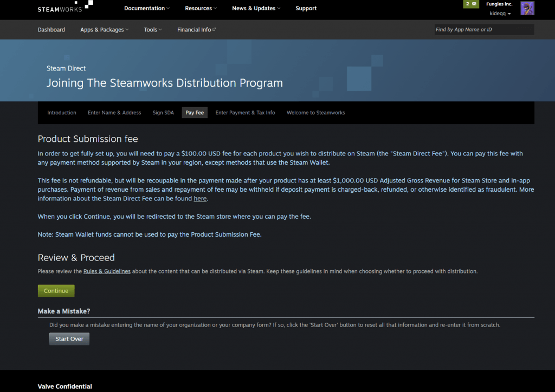This screenshot has width=555, height=392.
Task: Click the user avatar picture
Action: pos(527,8)
